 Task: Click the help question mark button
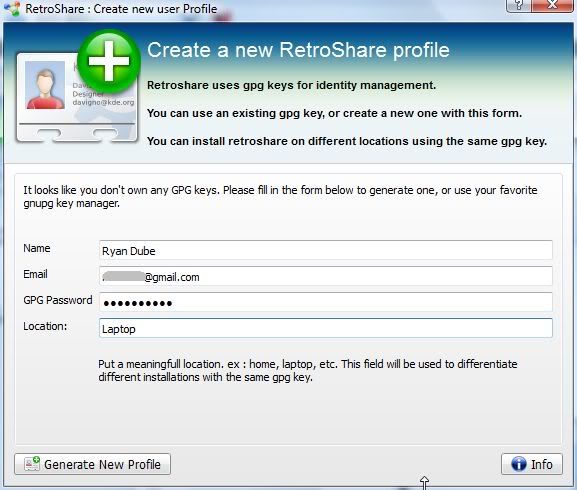pyautogui.click(x=518, y=6)
